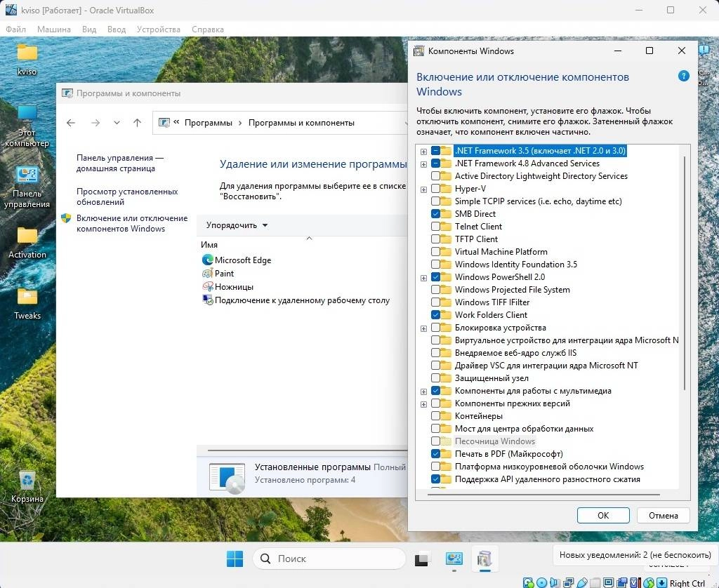This screenshot has height=588, width=719.
Task: Click the help question mark icon
Action: 683,76
